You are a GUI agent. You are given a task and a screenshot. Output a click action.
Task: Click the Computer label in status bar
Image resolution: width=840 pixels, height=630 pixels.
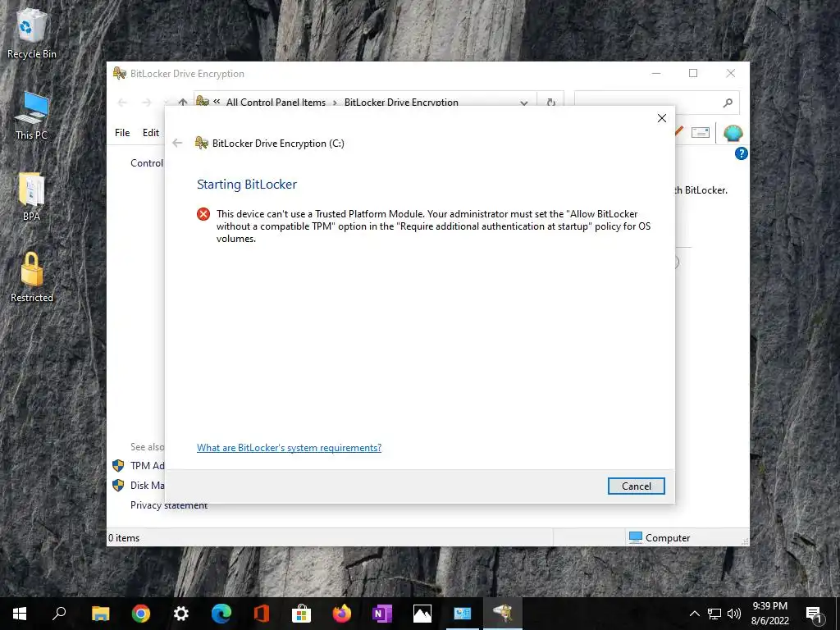tap(667, 538)
